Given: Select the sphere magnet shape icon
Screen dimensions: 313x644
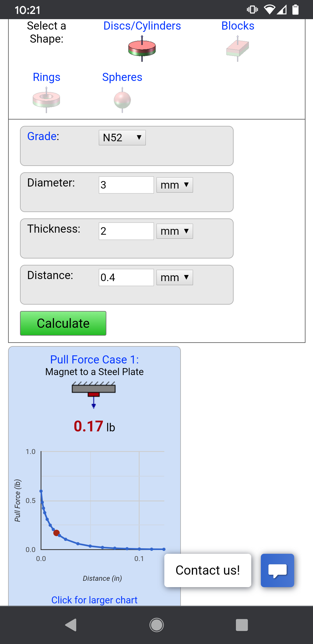Looking at the screenshot, I should [x=122, y=100].
